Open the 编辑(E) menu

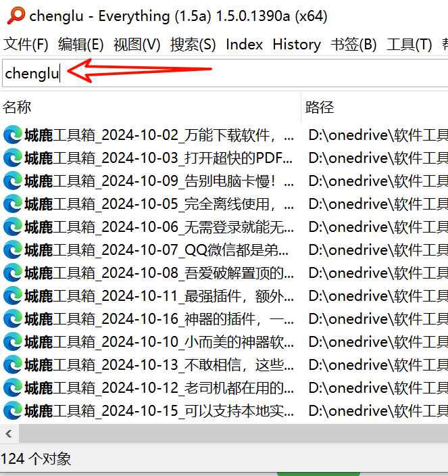coord(80,45)
